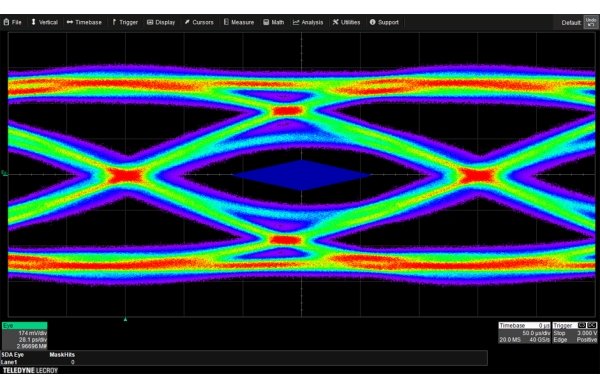Open the Vertical menu

(x=44, y=22)
